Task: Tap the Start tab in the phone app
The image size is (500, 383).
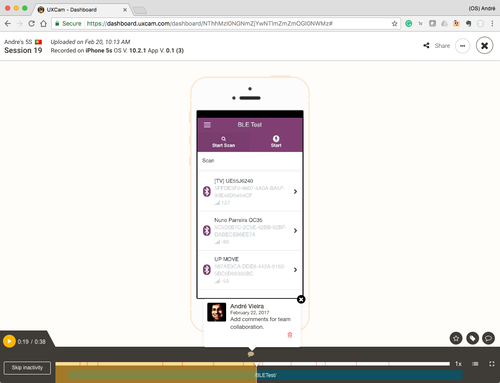Action: (276, 142)
